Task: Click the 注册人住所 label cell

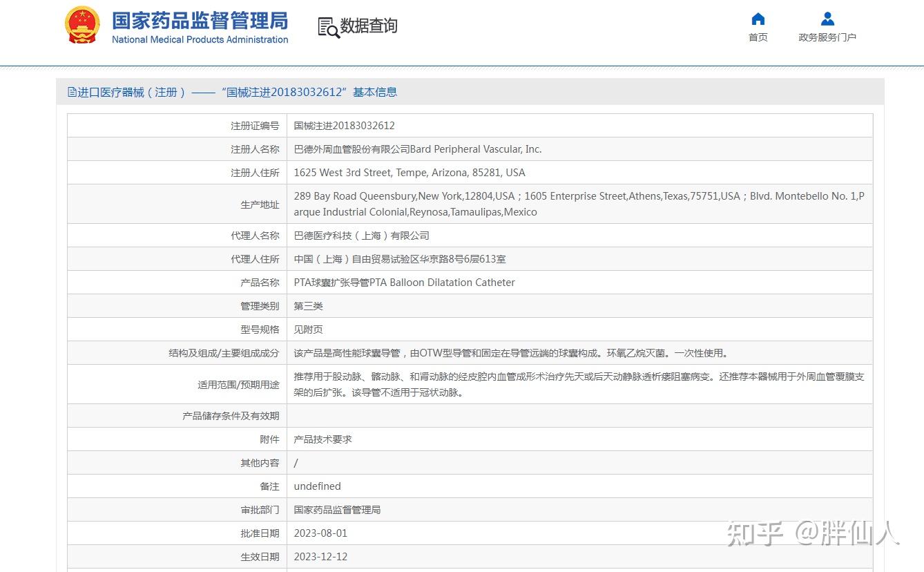Action: [x=177, y=173]
